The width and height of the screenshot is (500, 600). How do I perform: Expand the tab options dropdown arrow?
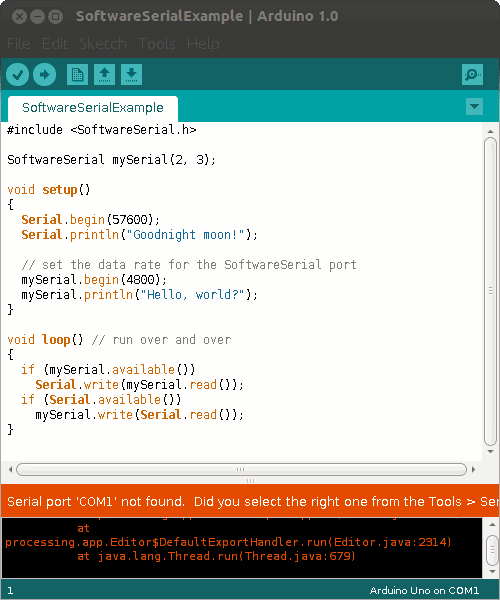coord(474,106)
